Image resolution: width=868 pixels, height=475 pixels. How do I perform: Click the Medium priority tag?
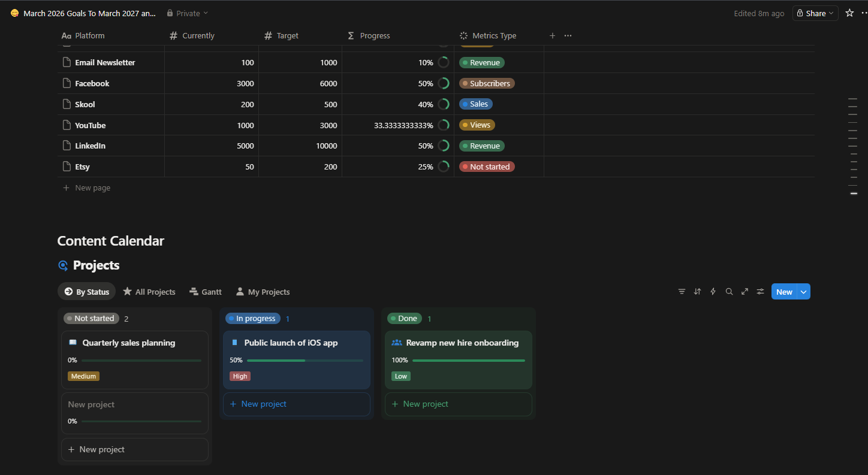[x=83, y=376]
